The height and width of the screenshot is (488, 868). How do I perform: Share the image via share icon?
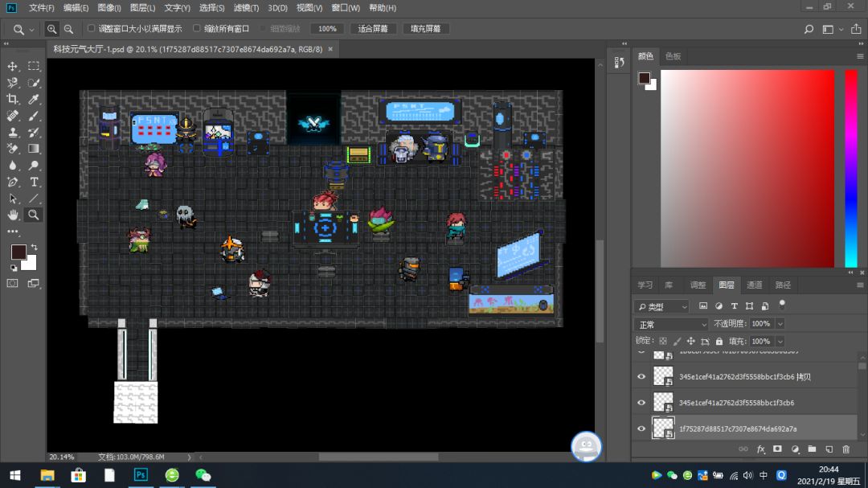point(856,29)
